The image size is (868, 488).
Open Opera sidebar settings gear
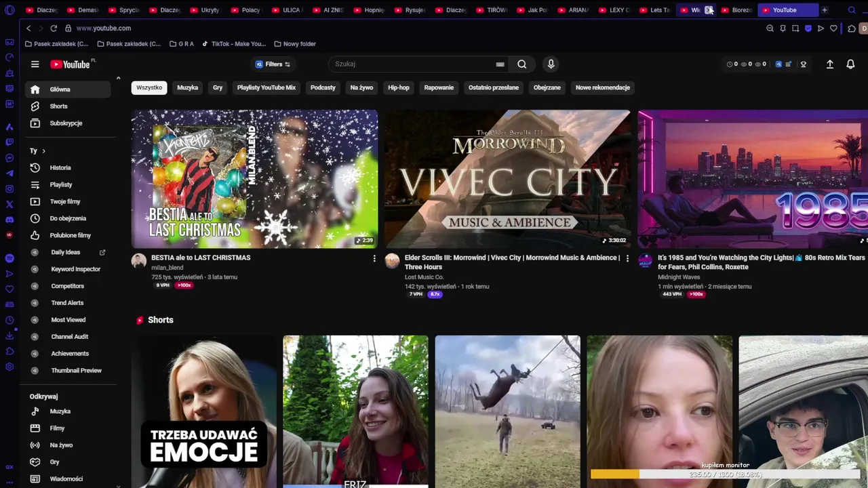pos(9,367)
